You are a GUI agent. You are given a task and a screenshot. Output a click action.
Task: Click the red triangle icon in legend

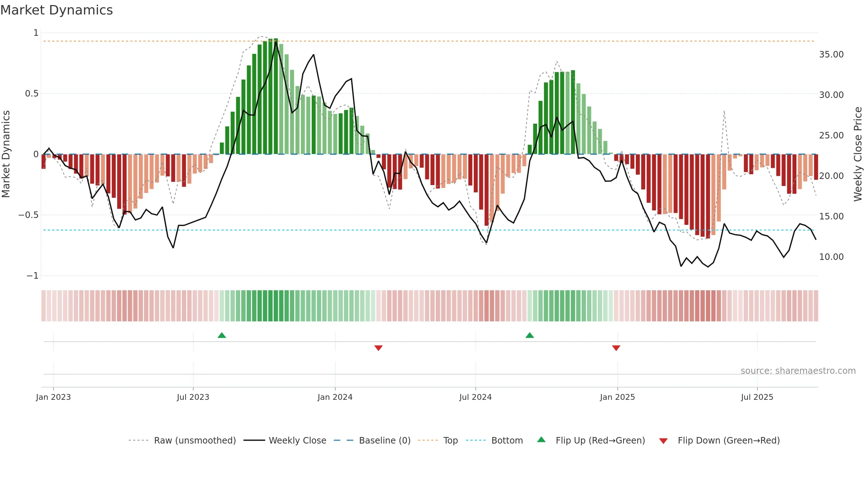(x=663, y=441)
